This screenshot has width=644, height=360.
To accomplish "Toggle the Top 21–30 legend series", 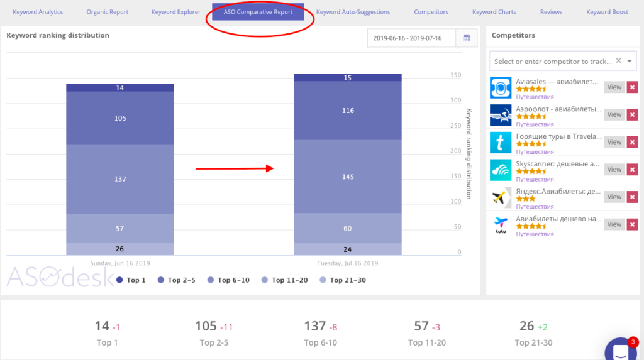I will 343,280.
